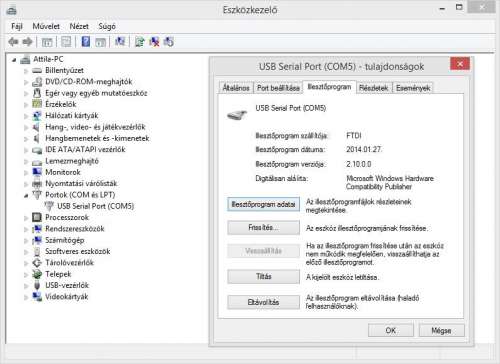Click the USB-vezérlők icon

pos(37,286)
